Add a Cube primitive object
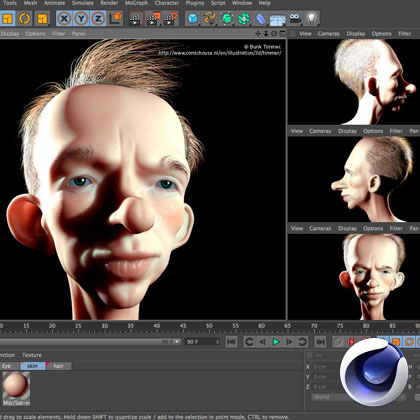The image size is (420, 420). tap(193, 18)
